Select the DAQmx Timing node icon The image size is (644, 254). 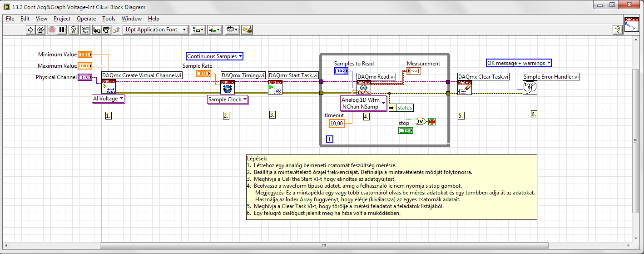pyautogui.click(x=228, y=87)
